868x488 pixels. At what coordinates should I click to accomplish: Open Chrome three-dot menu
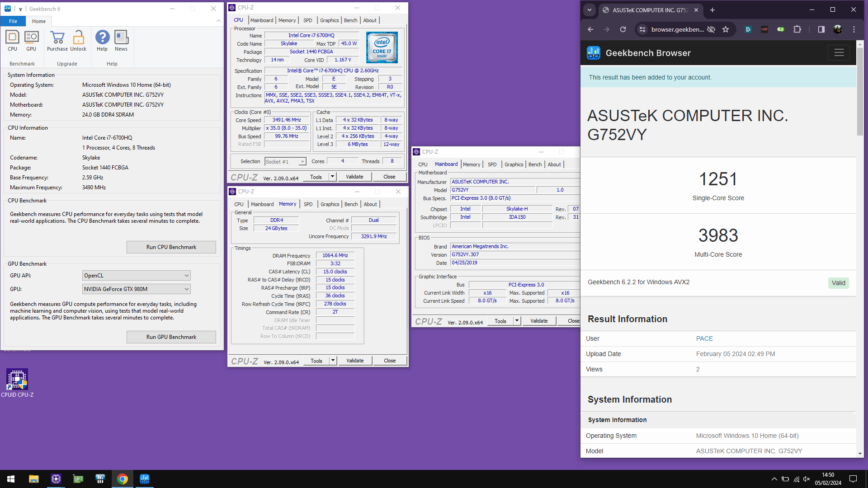coord(854,29)
